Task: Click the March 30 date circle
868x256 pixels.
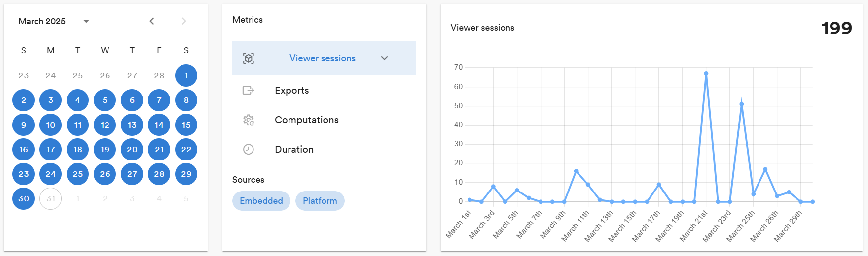Action: (x=24, y=199)
